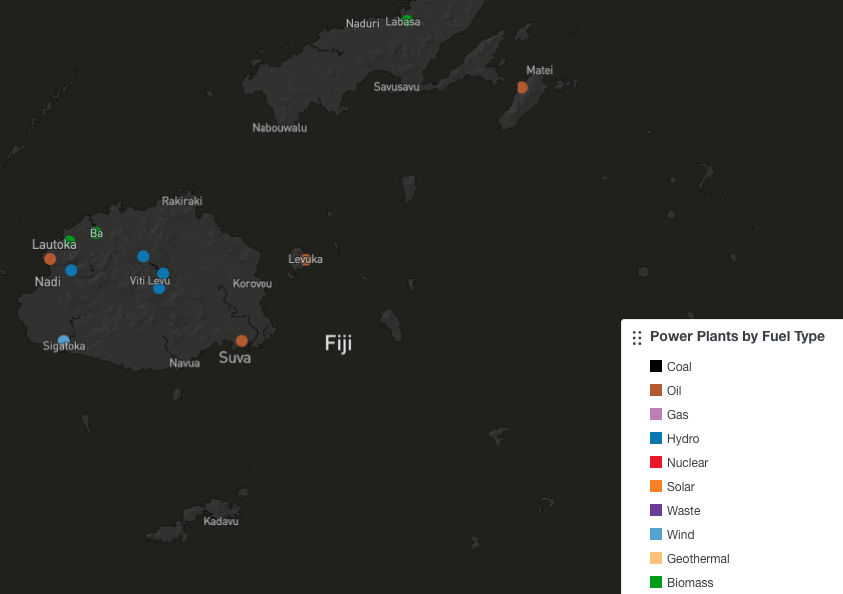Screen dimensions: 843x594
Task: Click the wind plant marker at Sigatoka
Action: pos(64,341)
